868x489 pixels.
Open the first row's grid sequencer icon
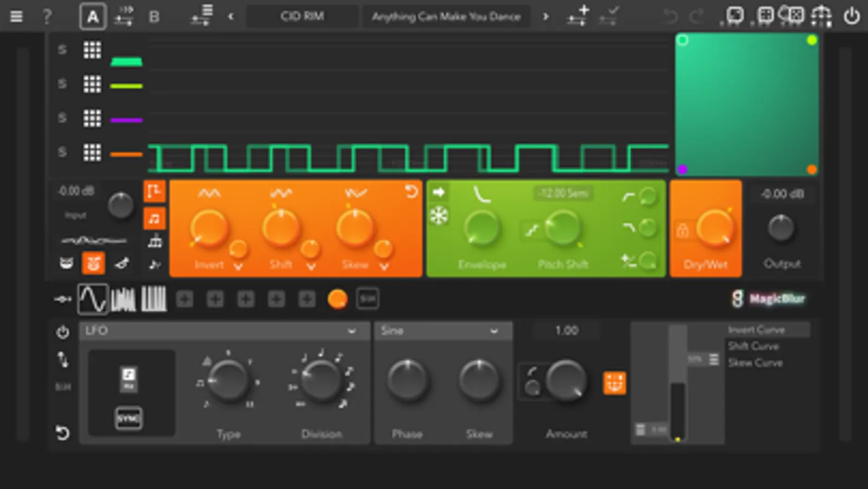92,50
